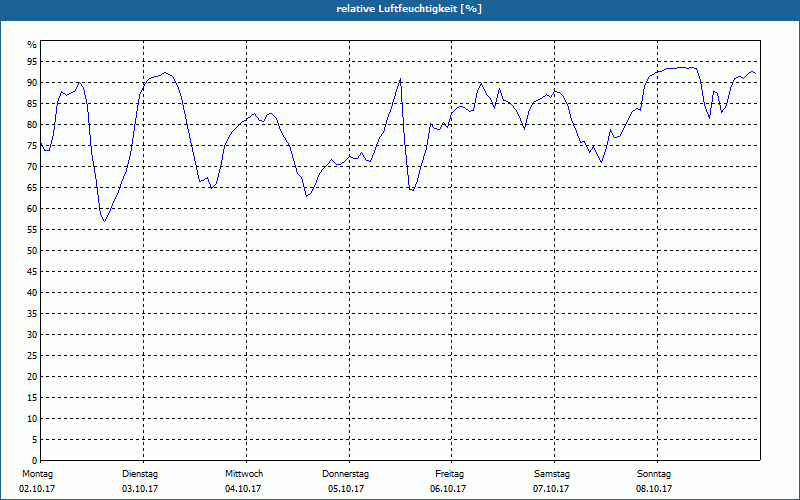Pick the y-axis tick label '70'
The height and width of the screenshot is (500, 800).
point(32,167)
